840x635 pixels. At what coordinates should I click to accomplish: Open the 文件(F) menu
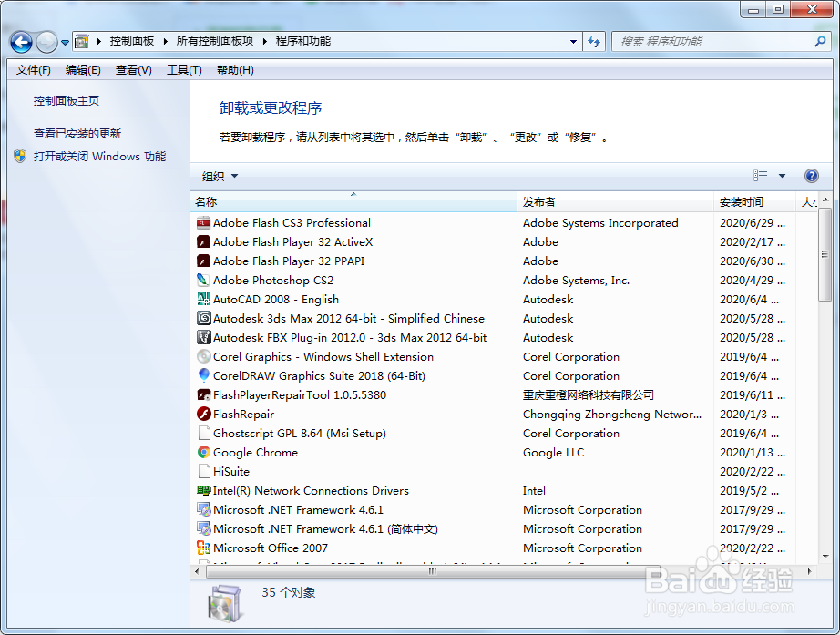coord(33,70)
